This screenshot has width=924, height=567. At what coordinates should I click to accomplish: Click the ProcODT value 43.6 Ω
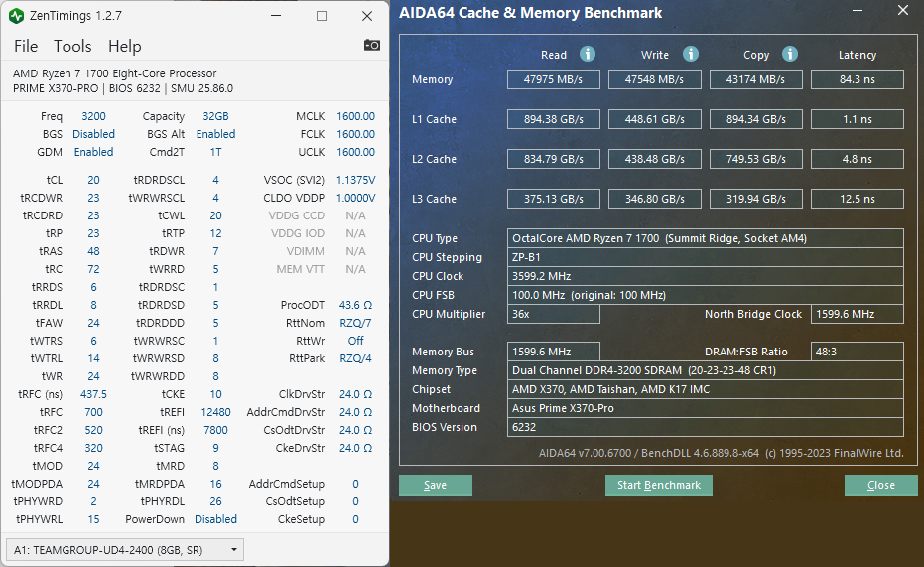[x=356, y=305]
